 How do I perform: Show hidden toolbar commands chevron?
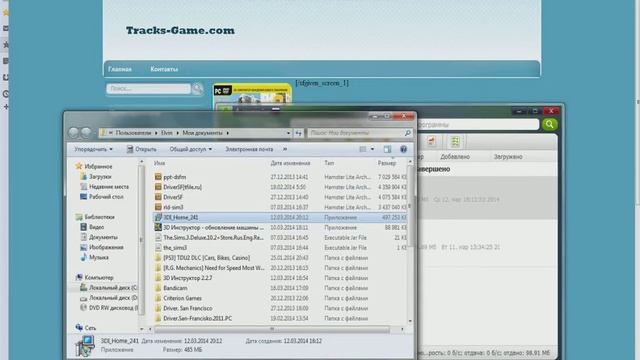[285, 149]
